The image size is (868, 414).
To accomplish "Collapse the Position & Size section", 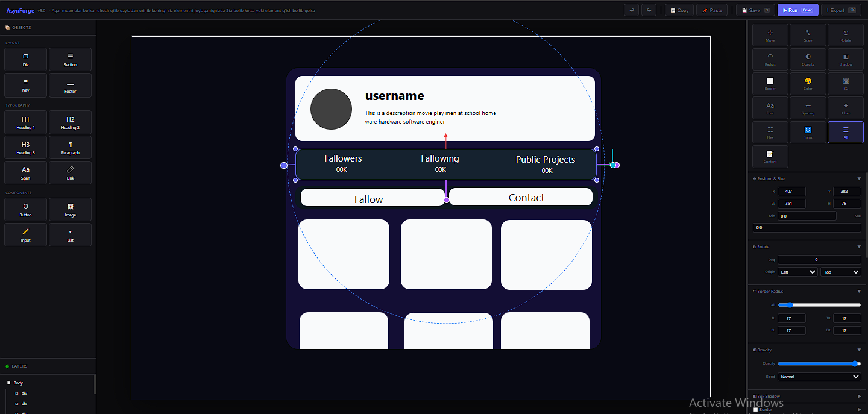I will 859,178.
